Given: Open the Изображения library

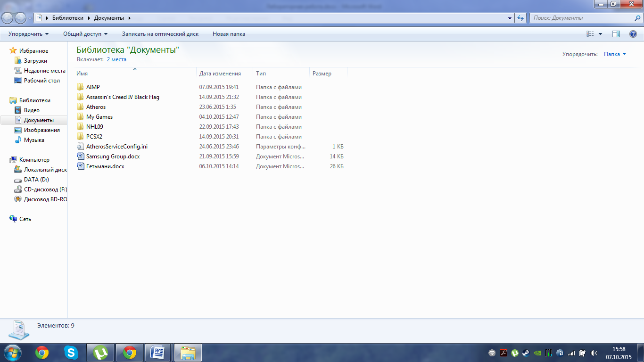Looking at the screenshot, I should coord(42,130).
